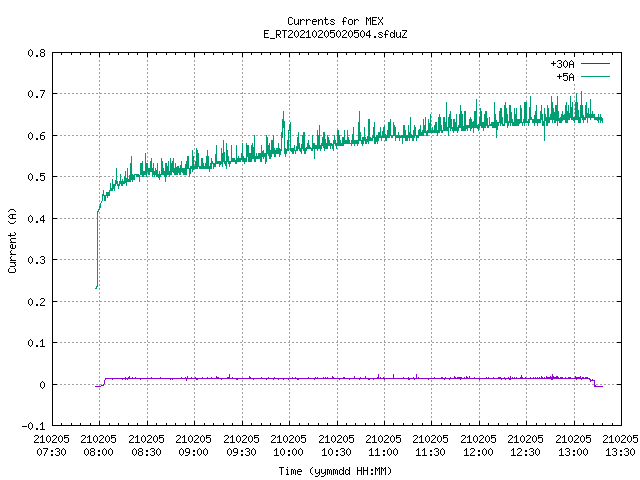Click the 12:30 time tick label
640x480 pixels.
point(525,452)
